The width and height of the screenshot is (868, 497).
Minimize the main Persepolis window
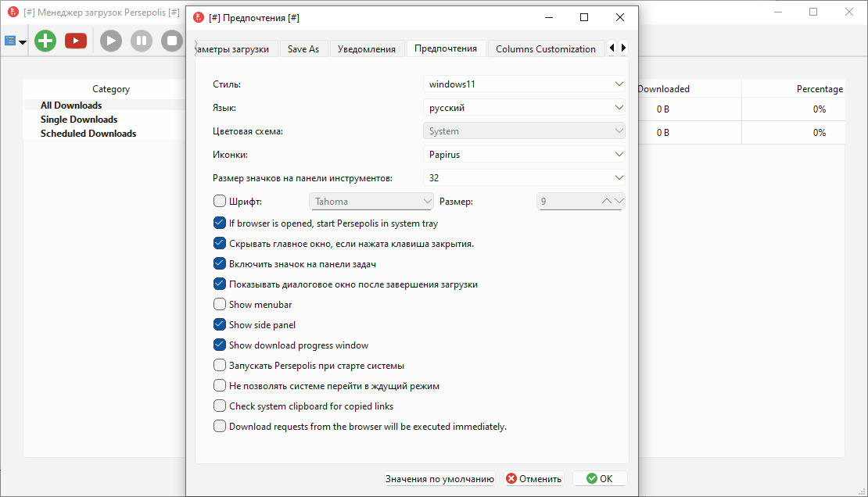pyautogui.click(x=778, y=13)
